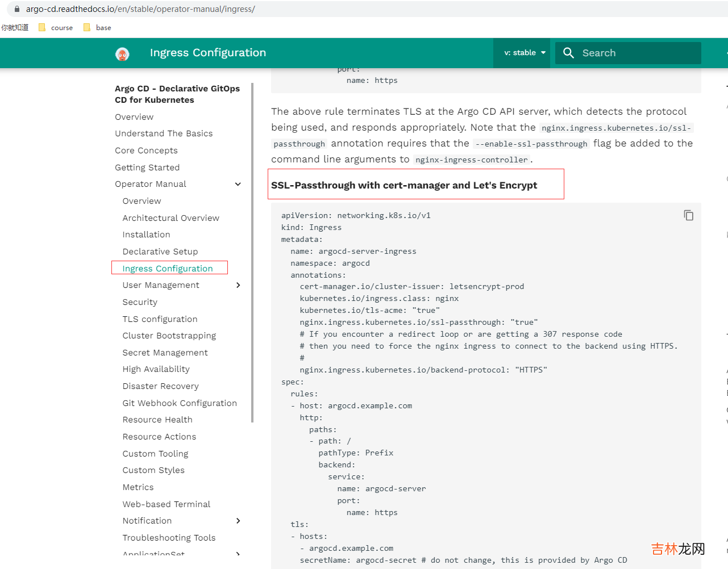Open the User Management page
728x569 pixels.
[161, 285]
